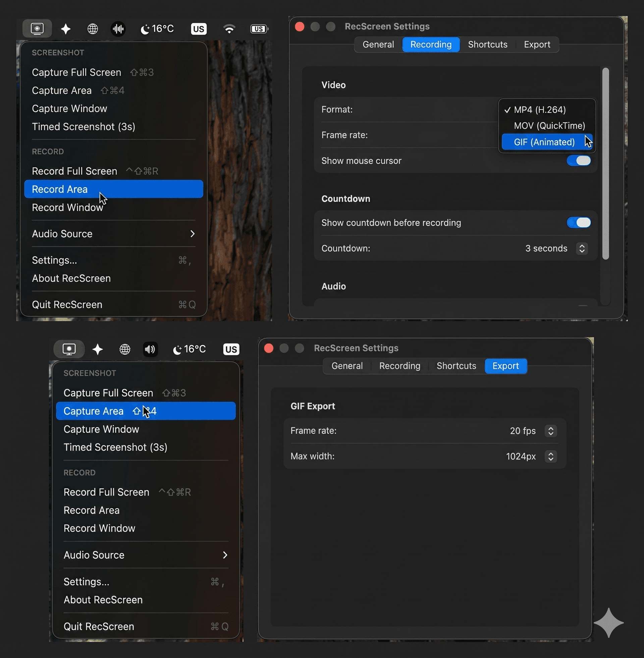Viewport: 644px width, 658px height.
Task: Switch to General tab in top Settings window
Action: [x=378, y=45]
